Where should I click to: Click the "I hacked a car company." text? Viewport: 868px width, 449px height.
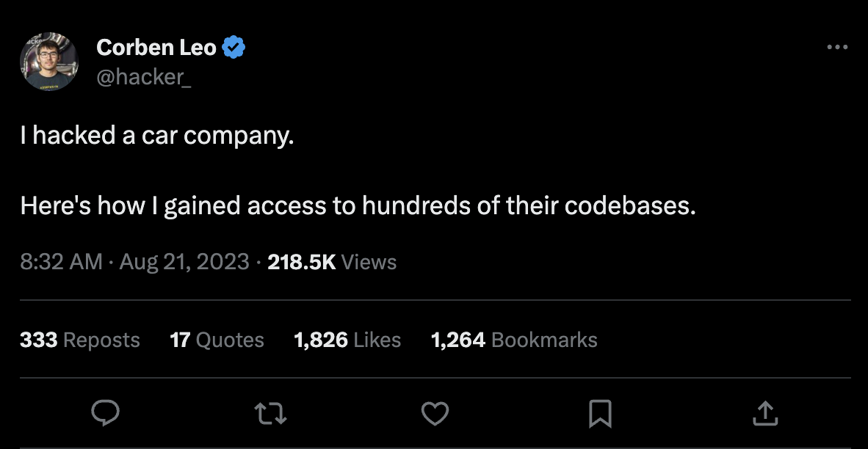click(x=156, y=136)
